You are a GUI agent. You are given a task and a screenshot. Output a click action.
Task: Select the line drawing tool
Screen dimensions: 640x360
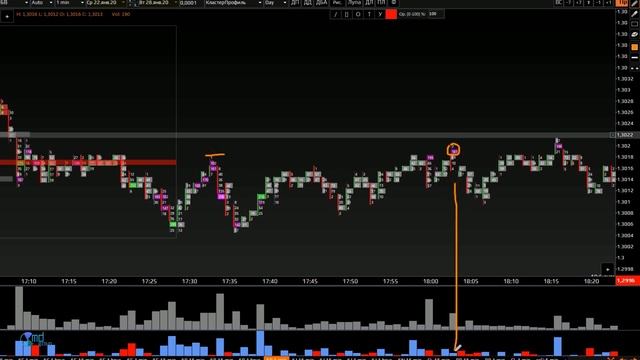coord(335,14)
